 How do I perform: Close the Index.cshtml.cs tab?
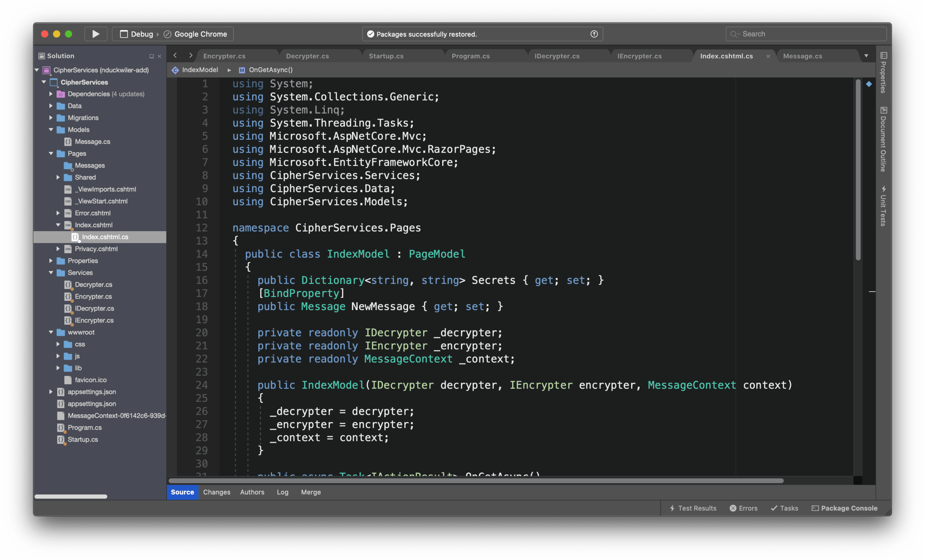coord(768,56)
